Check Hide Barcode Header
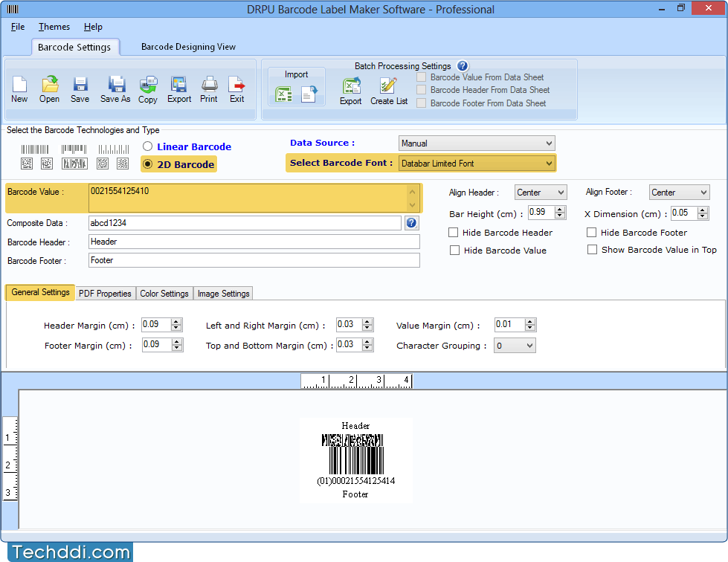The width and height of the screenshot is (728, 562). (x=453, y=232)
